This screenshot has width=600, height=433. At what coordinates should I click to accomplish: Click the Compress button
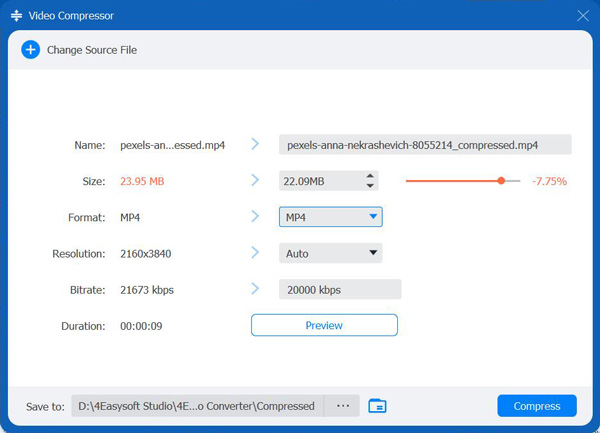click(537, 406)
